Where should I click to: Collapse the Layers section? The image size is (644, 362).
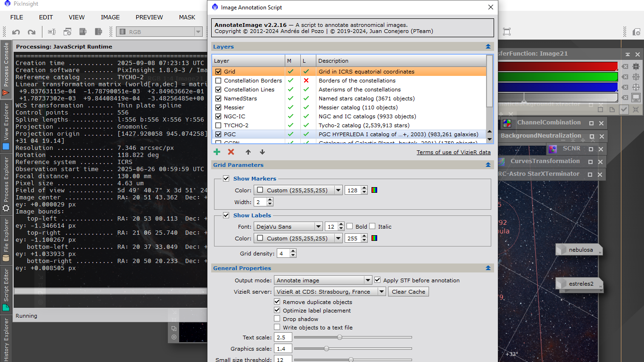click(x=488, y=47)
